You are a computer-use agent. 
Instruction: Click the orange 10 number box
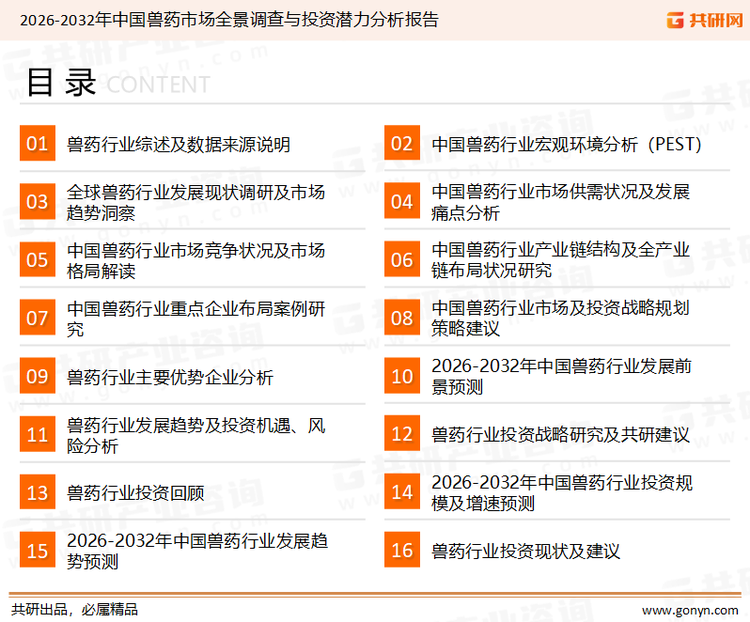[402, 376]
